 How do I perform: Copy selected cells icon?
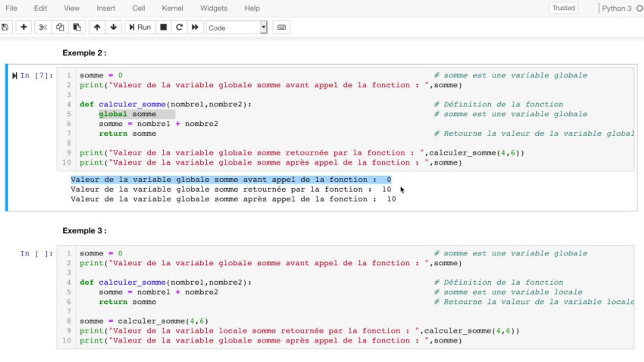point(60,27)
